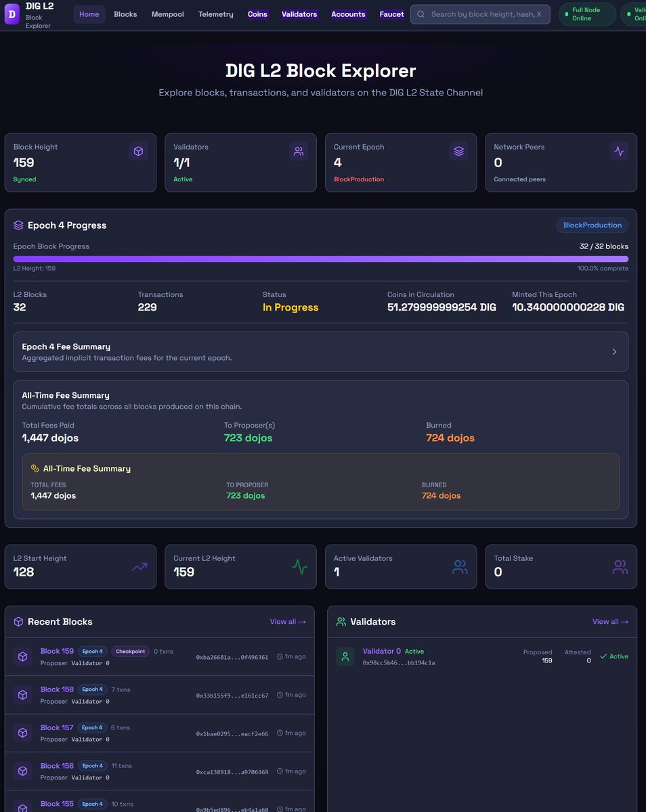Click the 7 txns label on Block 158
646x812 pixels.
121,690
